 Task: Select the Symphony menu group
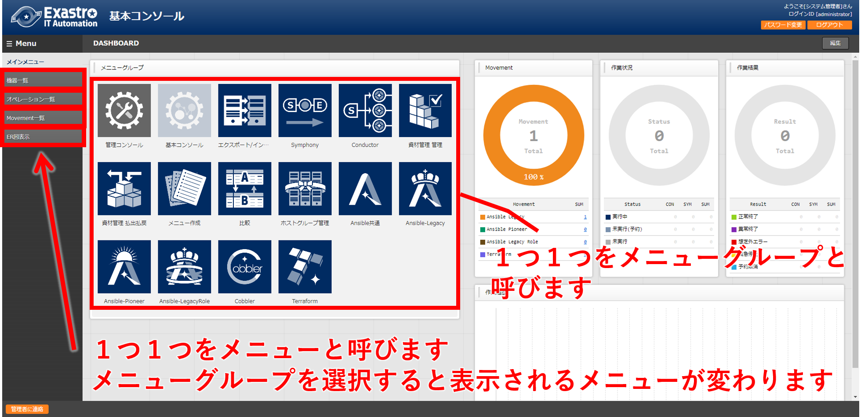coord(305,111)
